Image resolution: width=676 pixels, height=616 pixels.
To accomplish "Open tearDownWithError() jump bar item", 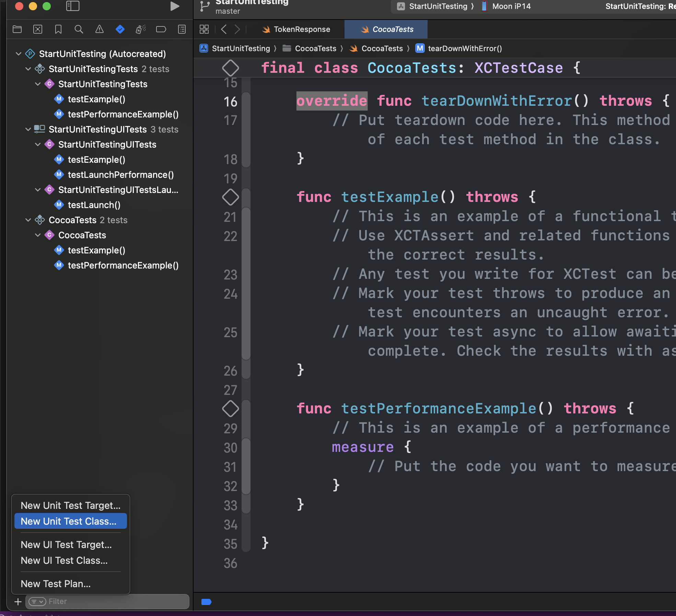I will [x=459, y=48].
